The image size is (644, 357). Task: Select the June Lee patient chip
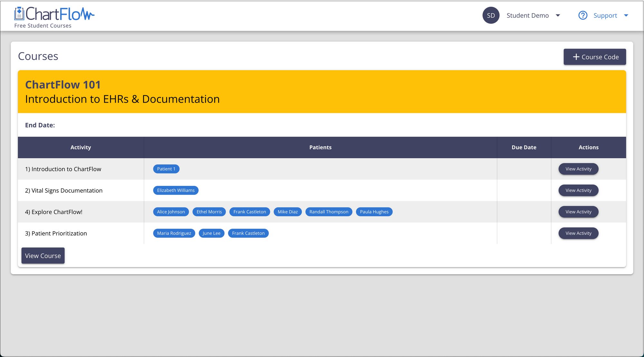pos(211,233)
